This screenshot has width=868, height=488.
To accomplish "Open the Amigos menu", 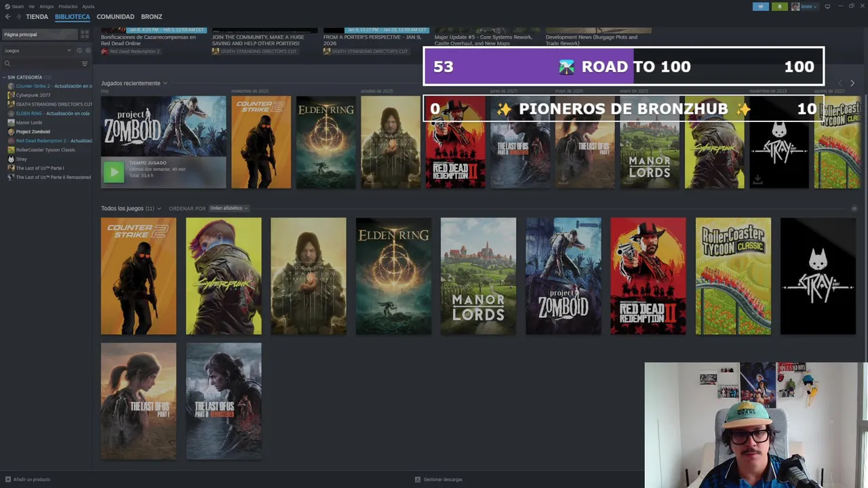I will (x=46, y=6).
